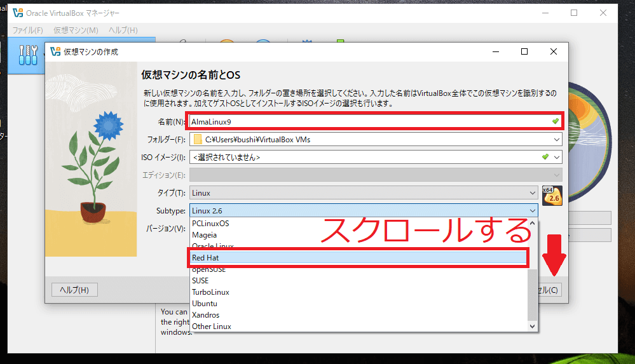The height and width of the screenshot is (364, 635).
Task: Close the 仮想マシンの作成 dialog
Action: coord(554,51)
